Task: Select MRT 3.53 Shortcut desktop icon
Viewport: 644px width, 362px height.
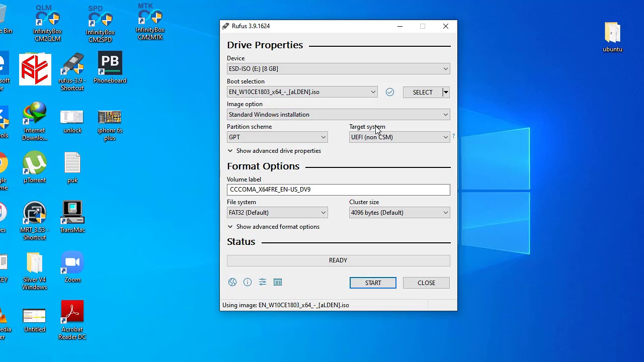Action: [34, 221]
